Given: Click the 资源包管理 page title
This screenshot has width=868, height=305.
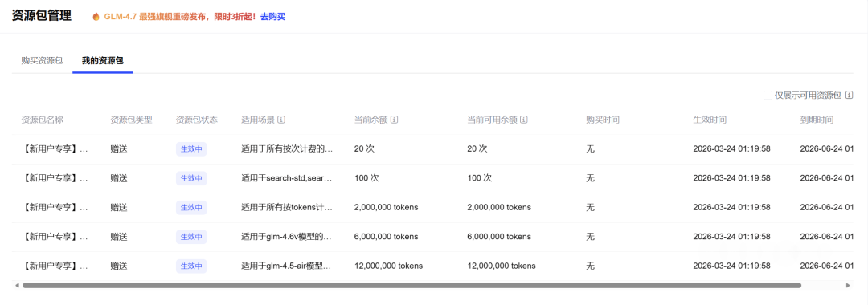Looking at the screenshot, I should (x=42, y=16).
